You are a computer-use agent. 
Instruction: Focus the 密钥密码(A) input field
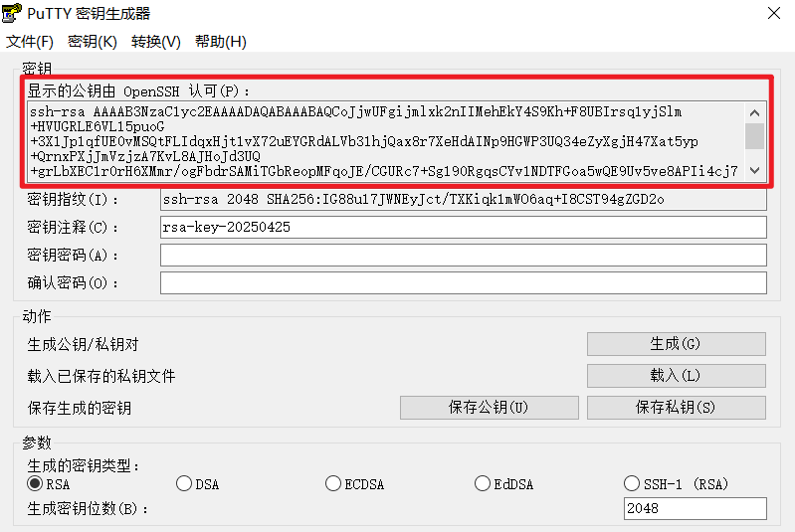point(464,255)
